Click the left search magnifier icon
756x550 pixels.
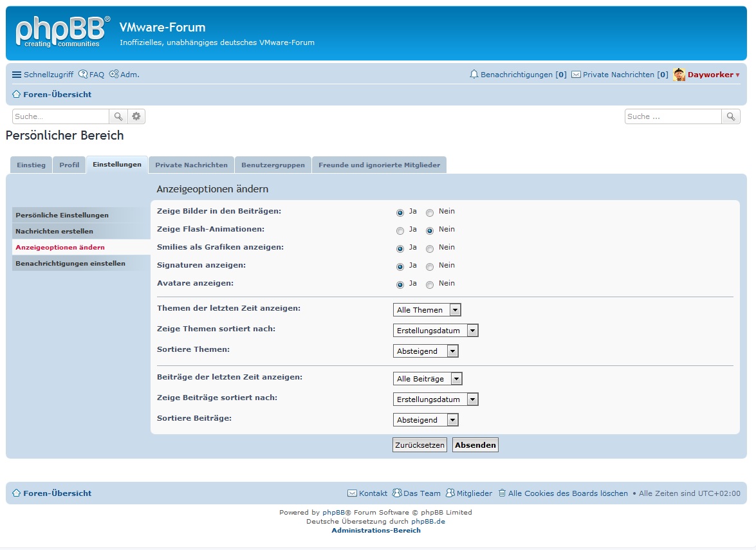pyautogui.click(x=118, y=116)
